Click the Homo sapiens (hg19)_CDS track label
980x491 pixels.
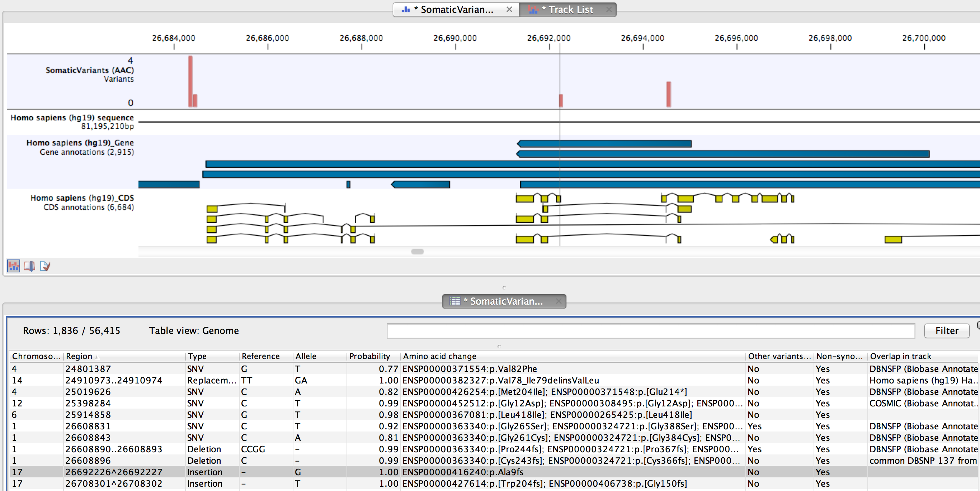click(82, 198)
